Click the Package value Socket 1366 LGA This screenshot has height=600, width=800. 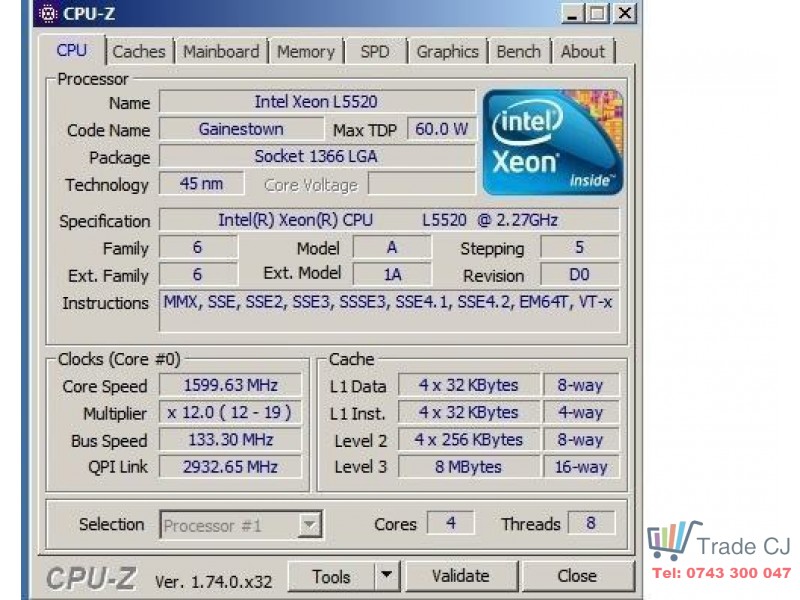pyautogui.click(x=317, y=156)
